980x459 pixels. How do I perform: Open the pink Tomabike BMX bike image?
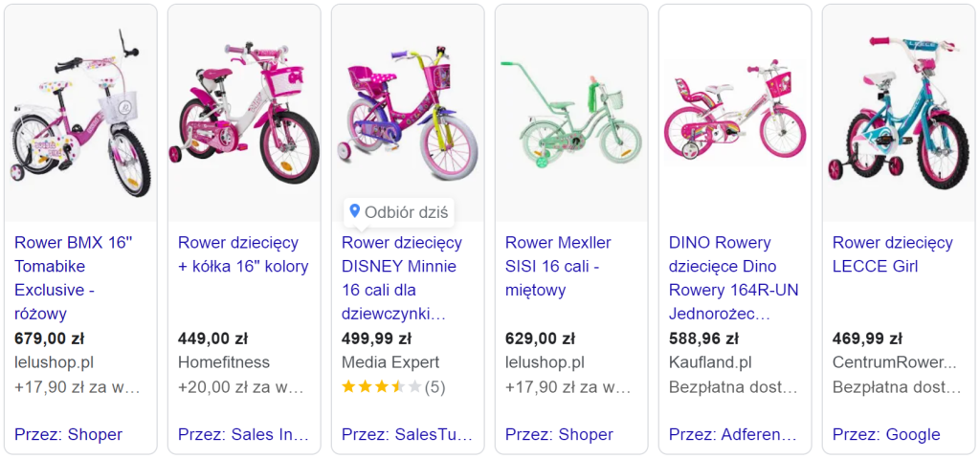(81, 113)
